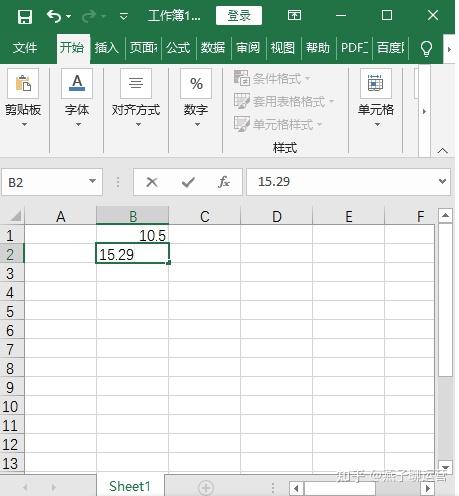Cancel the cell entry with X
The width and height of the screenshot is (459, 496).
point(152,182)
